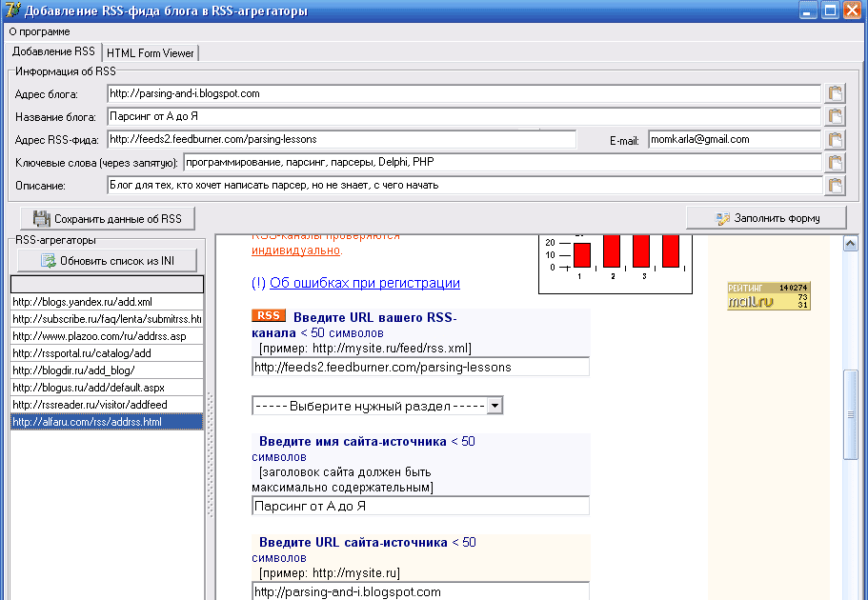Click the browser pane scroll-up arrow
Viewport: 868px width, 600px height.
click(x=850, y=243)
